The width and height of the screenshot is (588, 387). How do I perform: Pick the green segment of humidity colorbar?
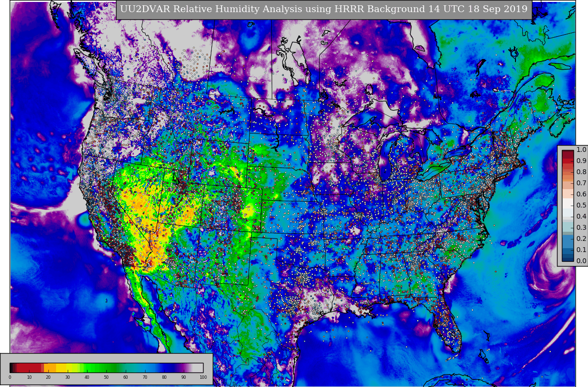pos(102,368)
